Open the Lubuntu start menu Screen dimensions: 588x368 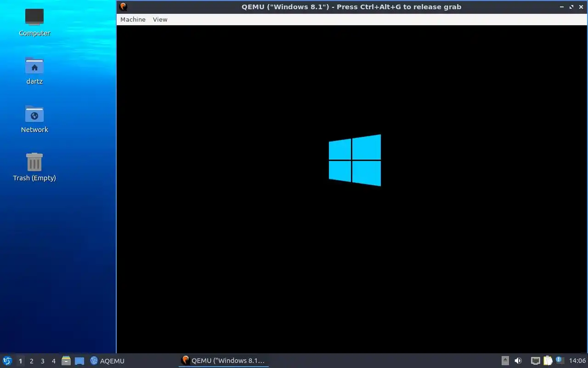[7, 361]
